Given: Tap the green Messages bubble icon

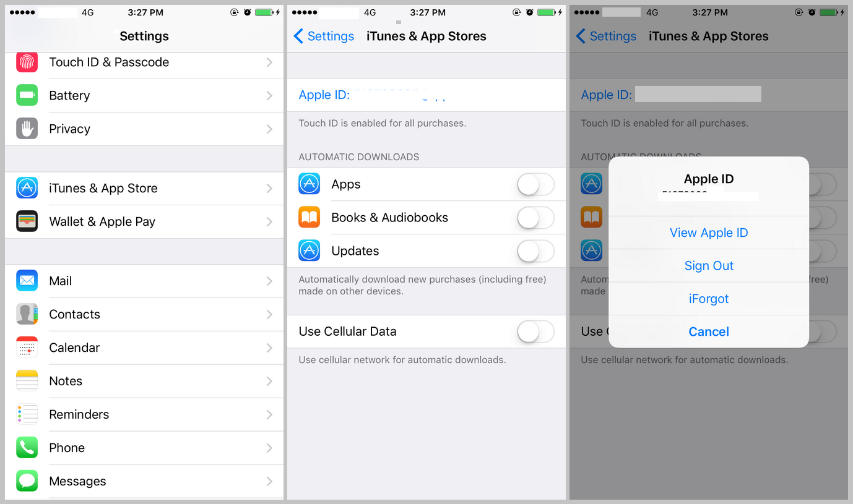Looking at the screenshot, I should click(27, 481).
